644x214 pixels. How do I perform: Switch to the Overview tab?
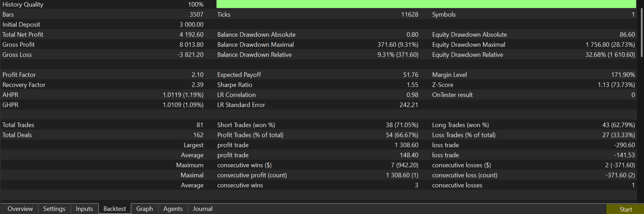click(20, 209)
